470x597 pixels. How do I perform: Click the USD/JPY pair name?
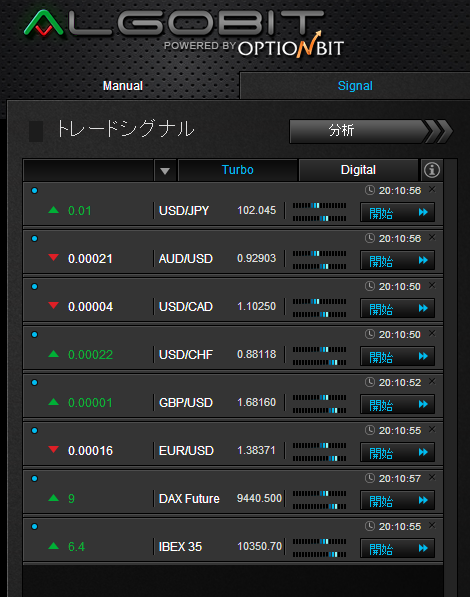click(x=184, y=211)
